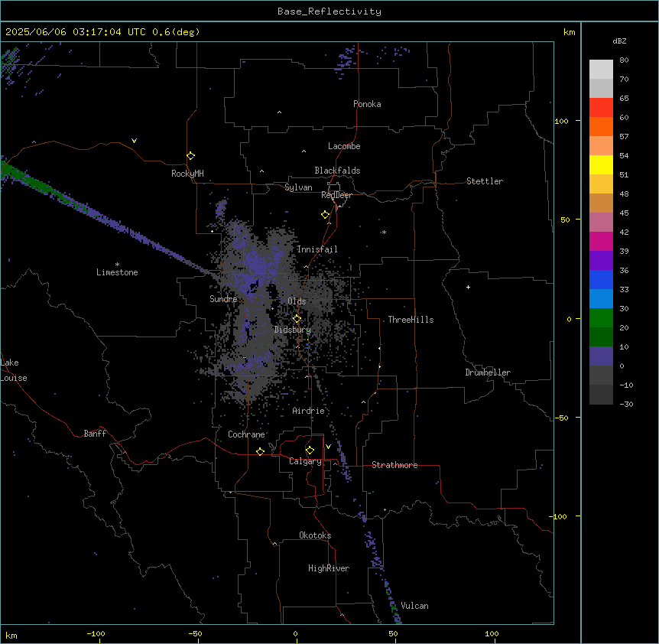Viewport: 659px width, 644px height.
Task: Select the red 65 dBZ legend swatch
Action: click(x=601, y=108)
